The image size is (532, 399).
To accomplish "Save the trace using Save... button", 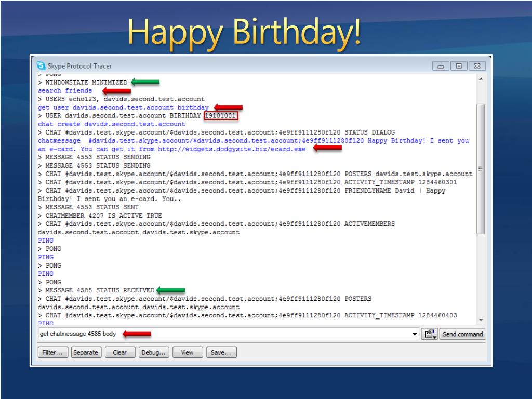I will 221,352.
